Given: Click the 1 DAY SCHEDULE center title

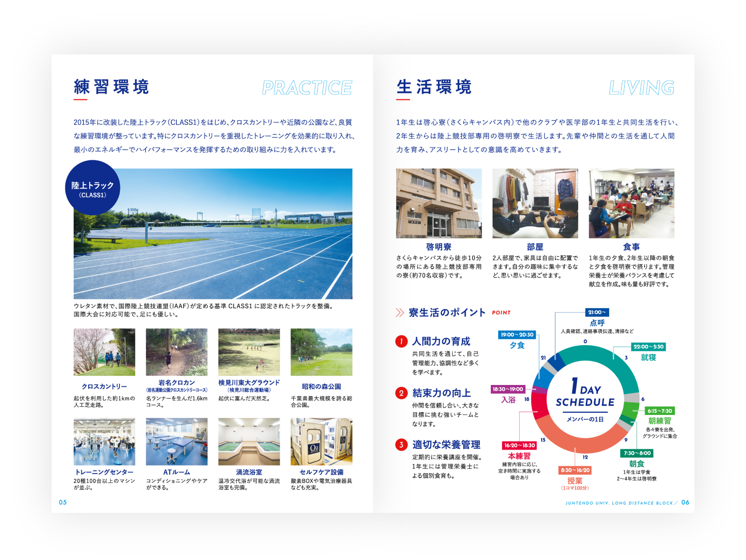Looking at the screenshot, I should coord(585,393).
